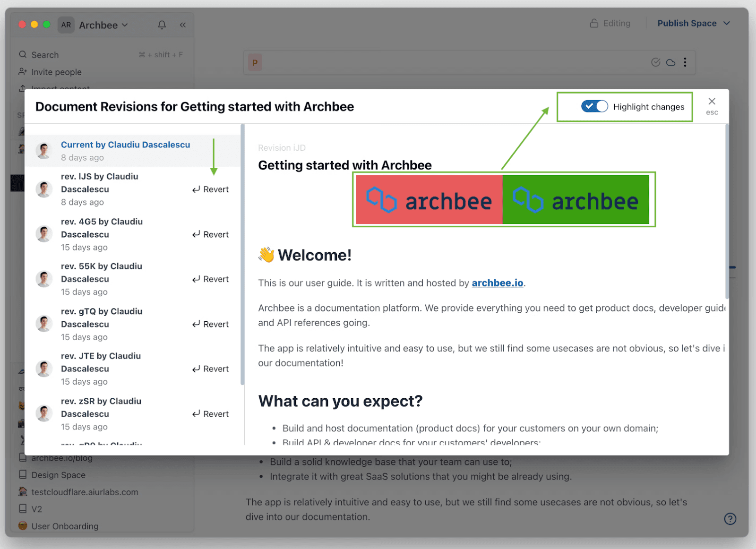Collapse the sidebar with double chevron icon

(x=183, y=25)
